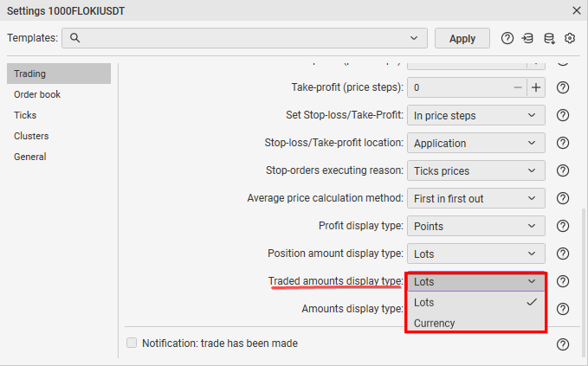Open help for Stop-loss/Take-profit location

(563, 143)
